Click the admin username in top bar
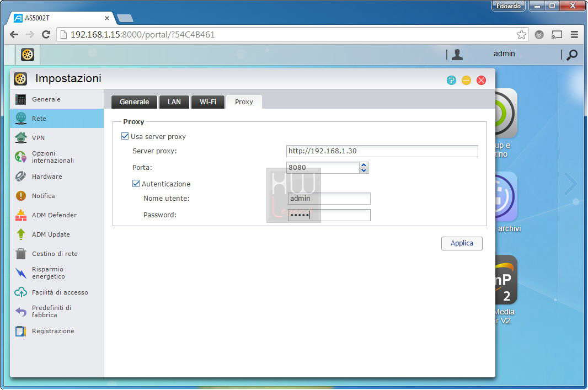This screenshot has height=390, width=588. 504,54
